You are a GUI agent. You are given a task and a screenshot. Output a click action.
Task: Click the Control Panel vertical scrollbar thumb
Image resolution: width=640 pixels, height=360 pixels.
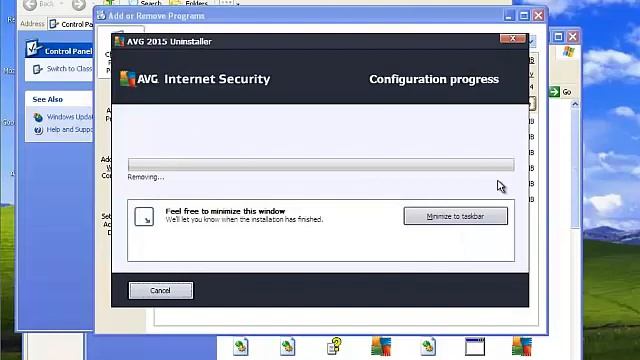pyautogui.click(x=575, y=168)
